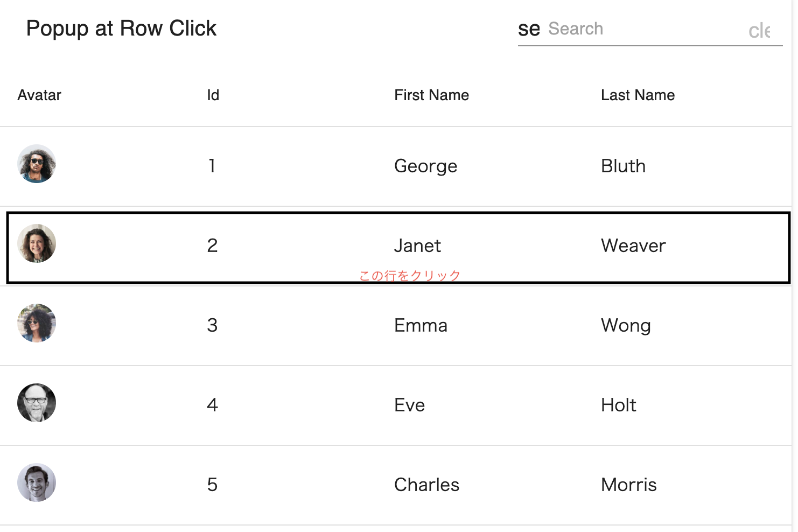
Task: Click the first name Emma cell
Action: pos(421,325)
